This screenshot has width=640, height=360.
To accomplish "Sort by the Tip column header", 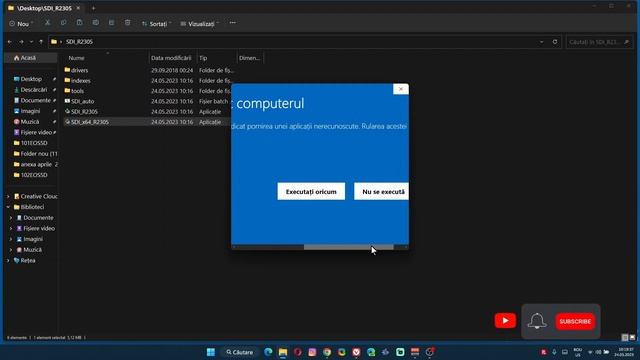I will (x=203, y=58).
